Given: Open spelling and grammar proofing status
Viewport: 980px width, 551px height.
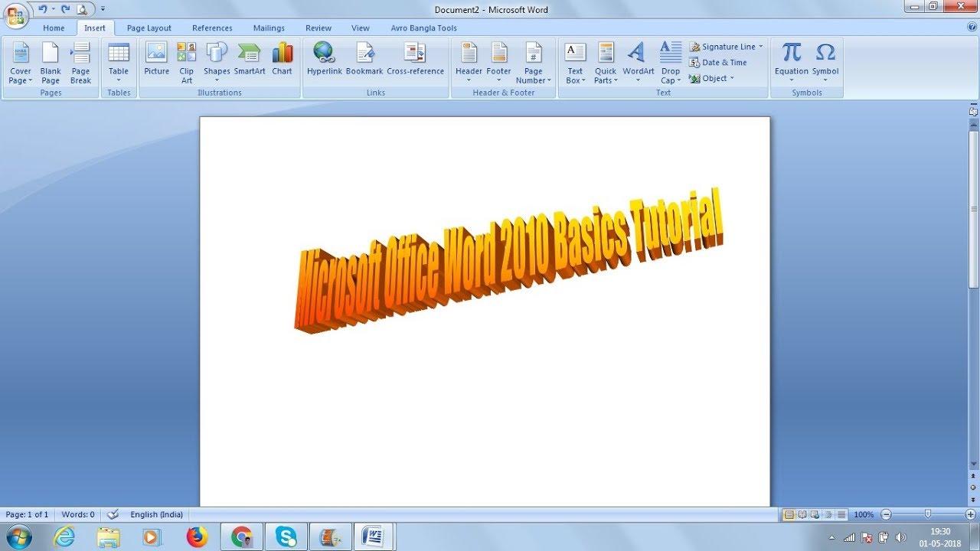Looking at the screenshot, I should pos(113,514).
